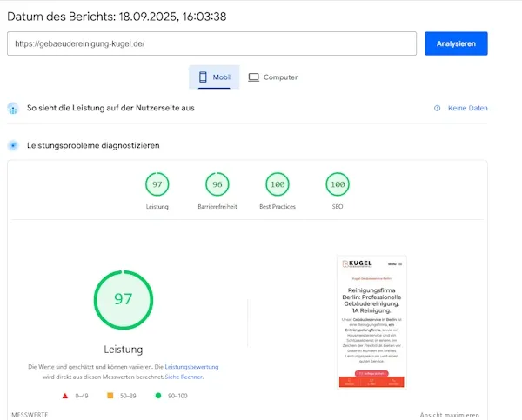
Task: Click the Barrierefreiheit label
Action: pyautogui.click(x=217, y=207)
